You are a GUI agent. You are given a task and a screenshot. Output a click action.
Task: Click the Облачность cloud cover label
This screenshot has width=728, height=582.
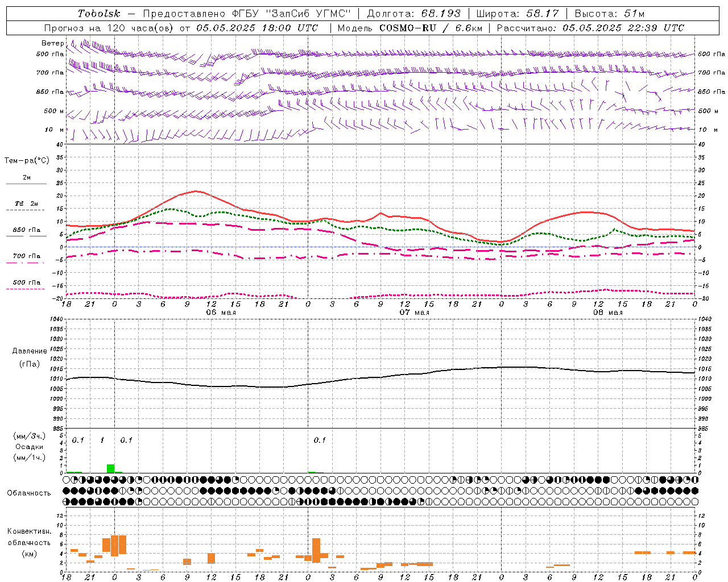coord(29,493)
